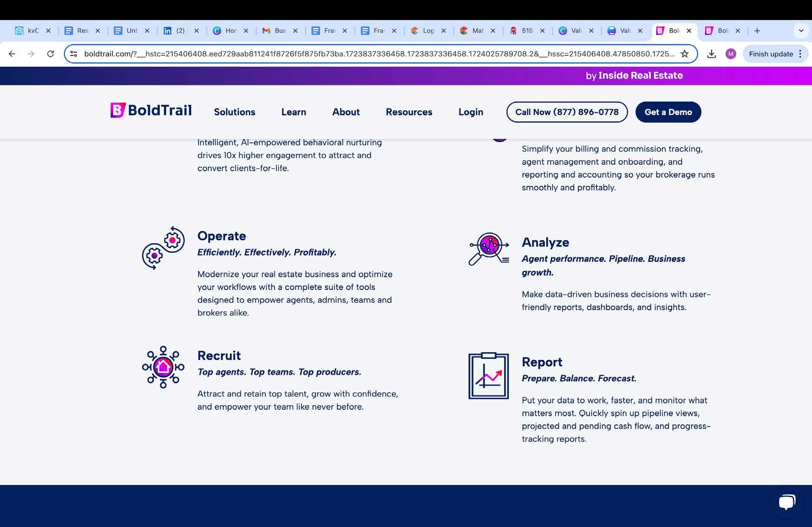Click the Analyze magnifier icon
Screen dimensions: 812x527
click(488, 249)
